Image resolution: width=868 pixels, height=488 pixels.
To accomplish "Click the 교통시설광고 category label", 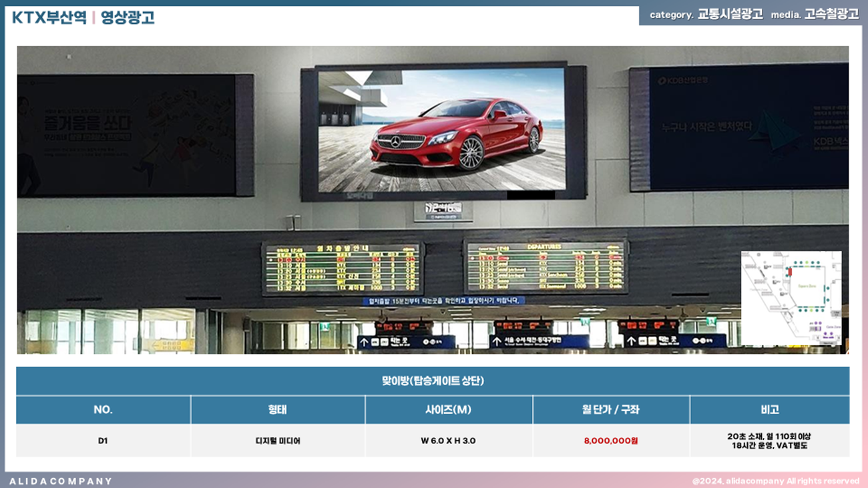I will (x=730, y=14).
